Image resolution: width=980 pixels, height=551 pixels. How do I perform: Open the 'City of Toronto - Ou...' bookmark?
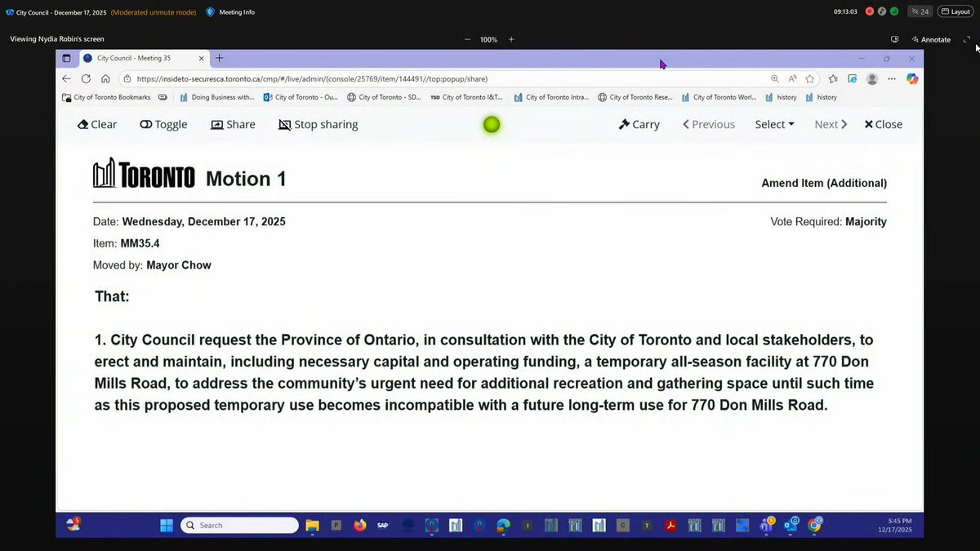[x=301, y=97]
